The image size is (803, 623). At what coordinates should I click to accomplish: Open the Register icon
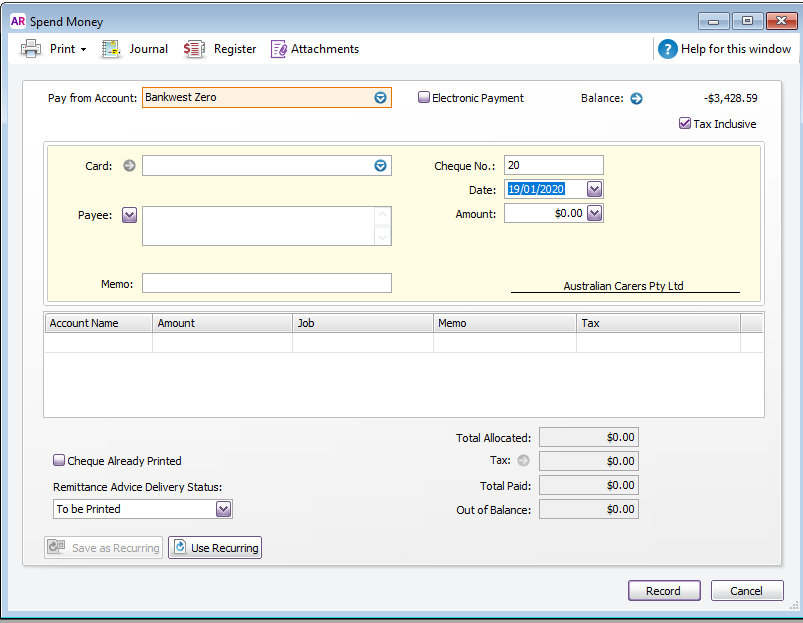pos(194,49)
